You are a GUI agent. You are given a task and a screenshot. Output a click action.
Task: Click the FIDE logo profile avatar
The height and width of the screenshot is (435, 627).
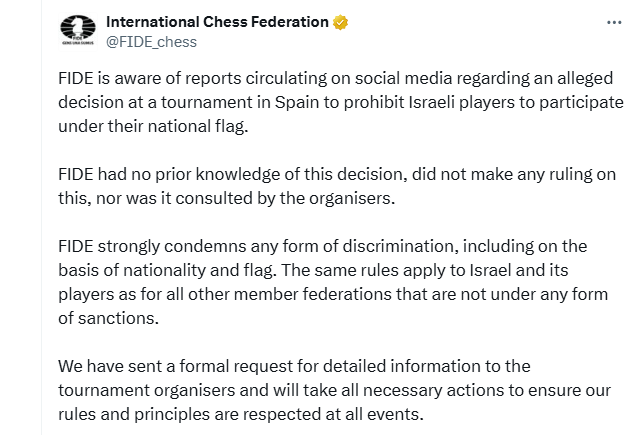click(76, 32)
